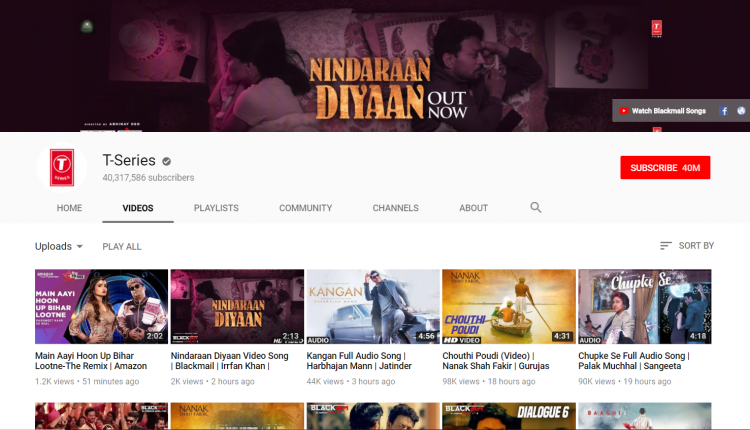This screenshot has height=430, width=750.
Task: Click the Sort By lines icon
Action: tap(665, 246)
